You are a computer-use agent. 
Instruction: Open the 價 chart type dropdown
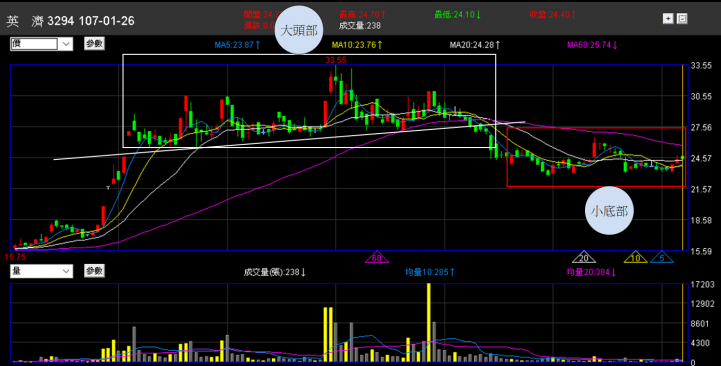coord(41,44)
